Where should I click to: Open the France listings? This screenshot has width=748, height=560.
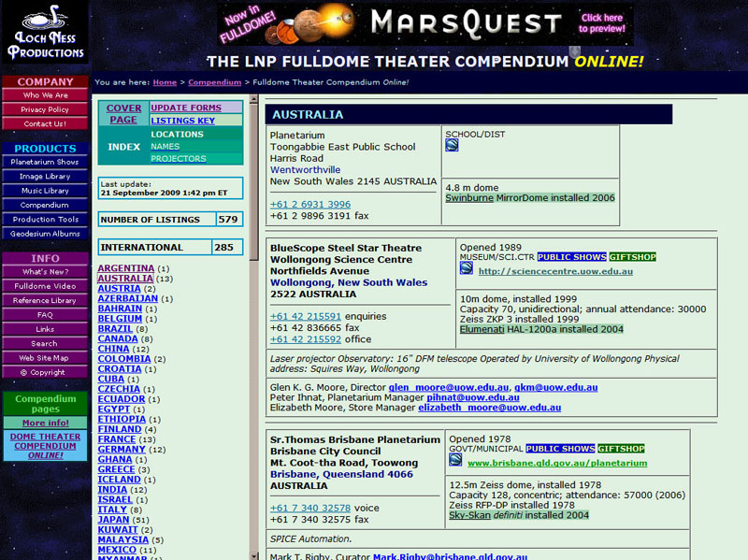117,438
